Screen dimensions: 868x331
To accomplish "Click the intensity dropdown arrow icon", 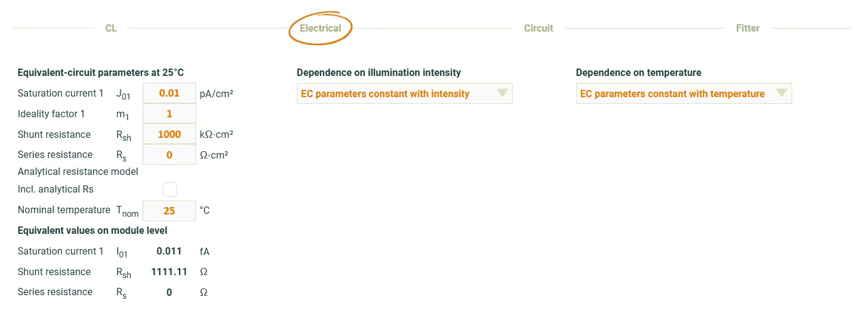I will click(502, 94).
